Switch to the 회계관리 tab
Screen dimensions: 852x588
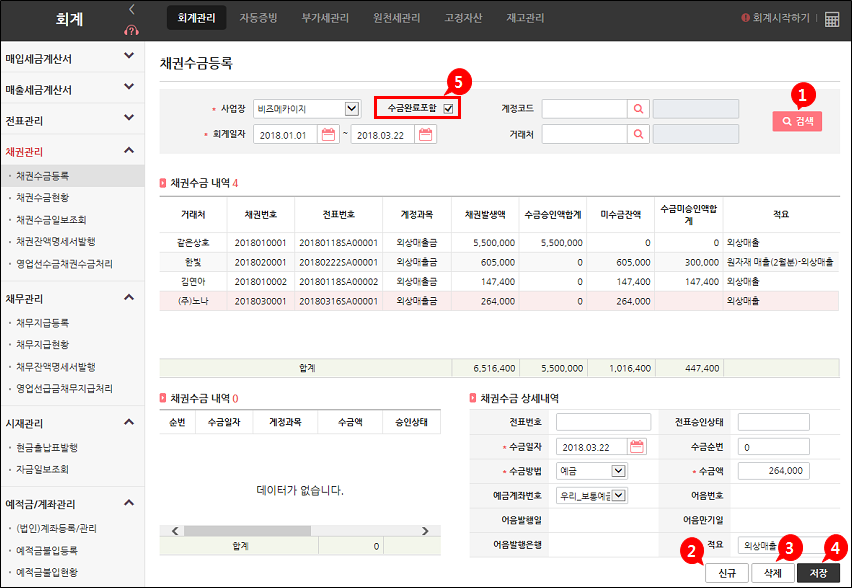[x=196, y=18]
